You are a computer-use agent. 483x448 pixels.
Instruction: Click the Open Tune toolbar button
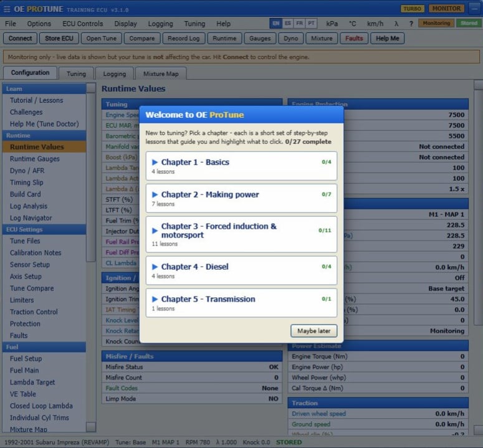[x=101, y=39]
